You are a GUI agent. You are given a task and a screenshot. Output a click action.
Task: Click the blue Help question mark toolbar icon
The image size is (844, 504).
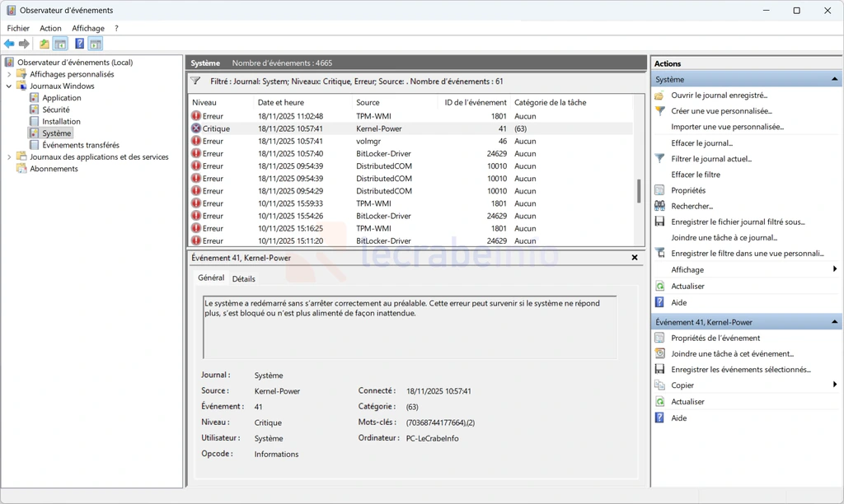(79, 44)
